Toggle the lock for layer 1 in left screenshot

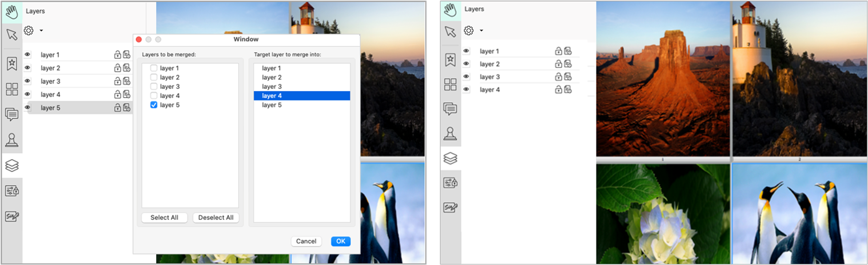click(x=117, y=55)
